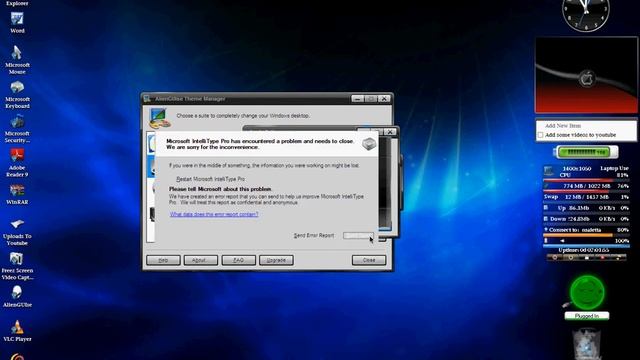Click the About button in Theme Manager
Viewport: 640px width, 360px height.
click(x=200, y=260)
